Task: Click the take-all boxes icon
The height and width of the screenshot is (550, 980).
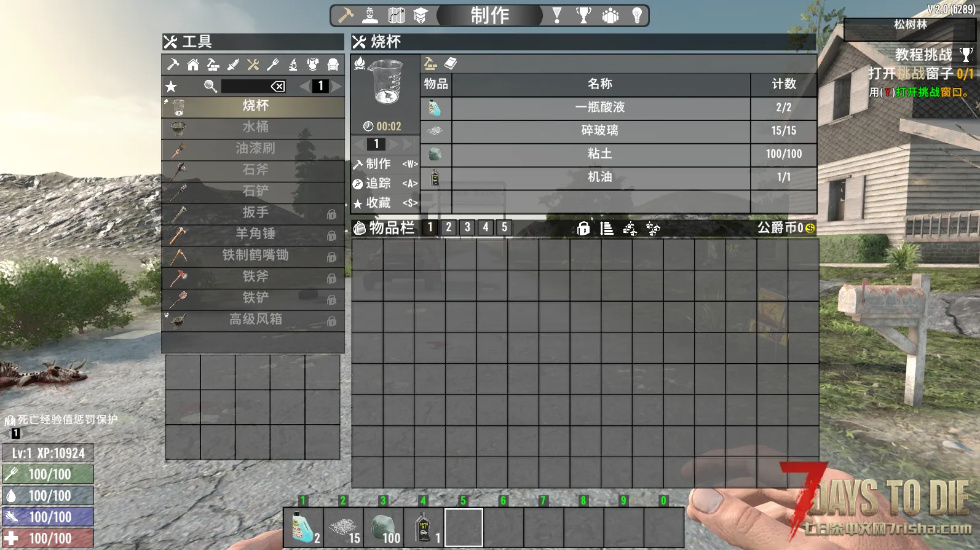Action: 653,229
